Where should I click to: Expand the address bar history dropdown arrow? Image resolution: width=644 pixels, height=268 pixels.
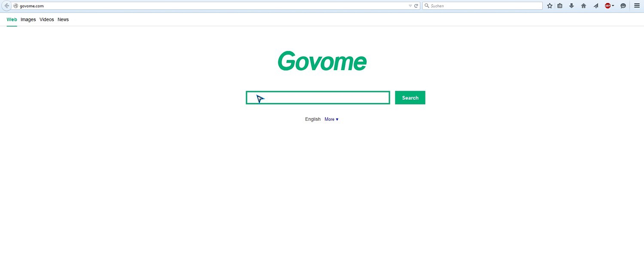(x=410, y=6)
